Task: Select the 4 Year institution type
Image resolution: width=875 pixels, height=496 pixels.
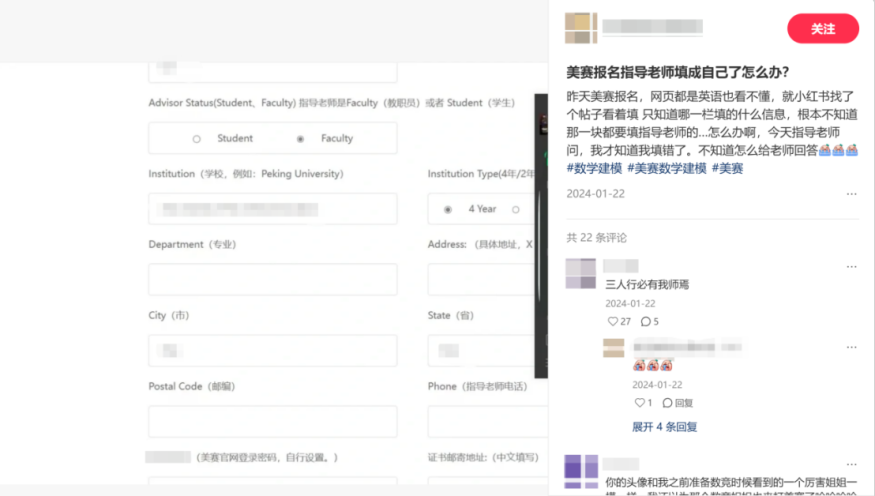Action: point(448,210)
